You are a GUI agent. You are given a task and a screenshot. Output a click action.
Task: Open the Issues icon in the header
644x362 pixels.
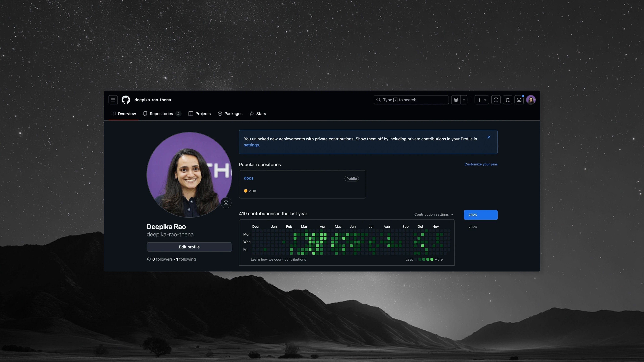(496, 100)
